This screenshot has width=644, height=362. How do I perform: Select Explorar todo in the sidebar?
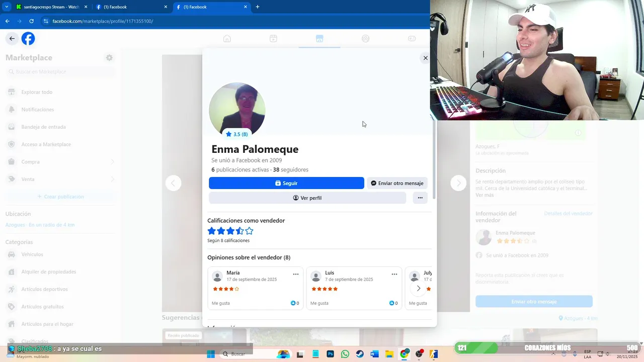click(60, 92)
